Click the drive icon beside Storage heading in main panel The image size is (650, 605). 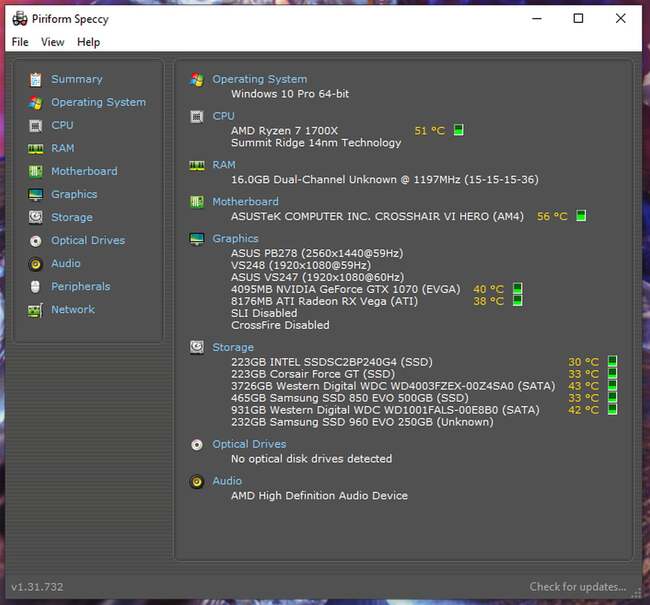[x=197, y=347]
